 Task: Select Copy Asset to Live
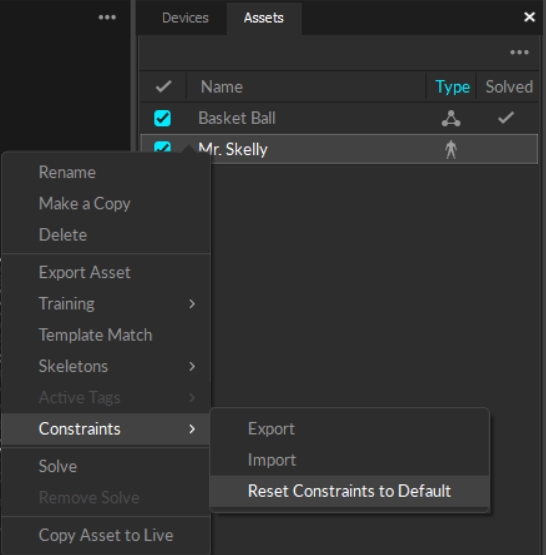(x=106, y=535)
